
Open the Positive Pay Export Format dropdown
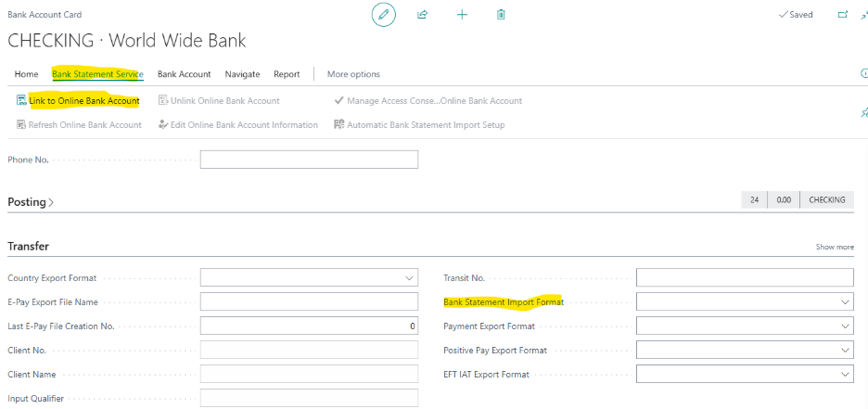[845, 351]
